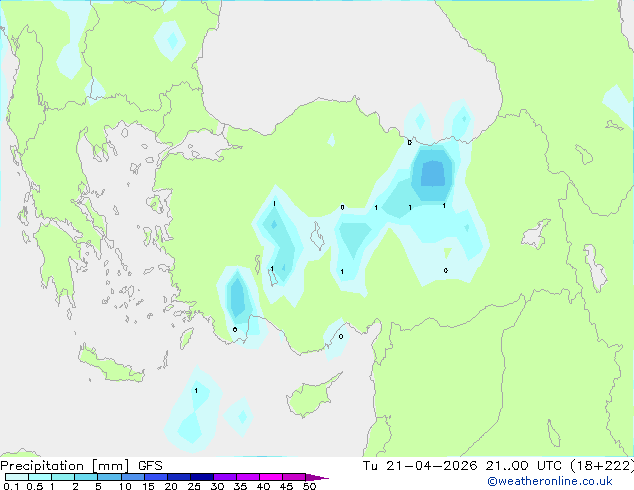Click the darkest blue precipitation core near Black Sea coast

click(x=433, y=174)
